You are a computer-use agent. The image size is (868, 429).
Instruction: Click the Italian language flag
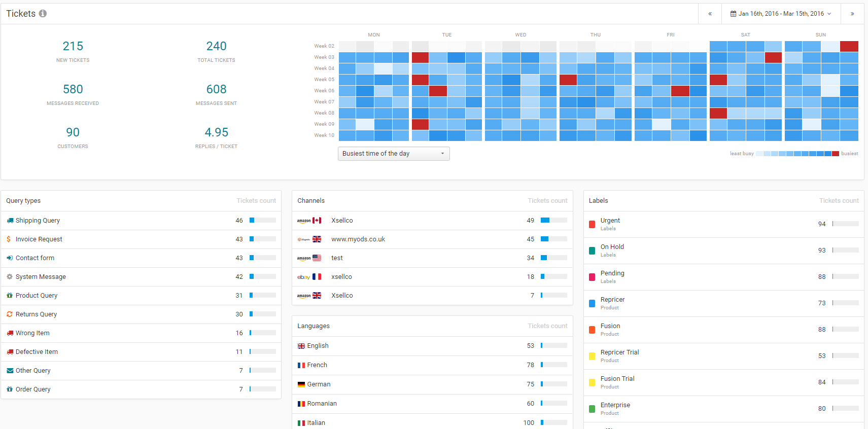pyautogui.click(x=301, y=423)
